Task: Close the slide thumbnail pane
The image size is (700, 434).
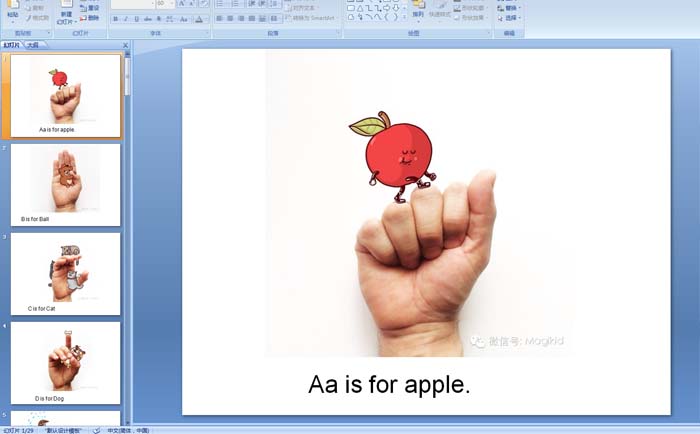Action: (125, 45)
